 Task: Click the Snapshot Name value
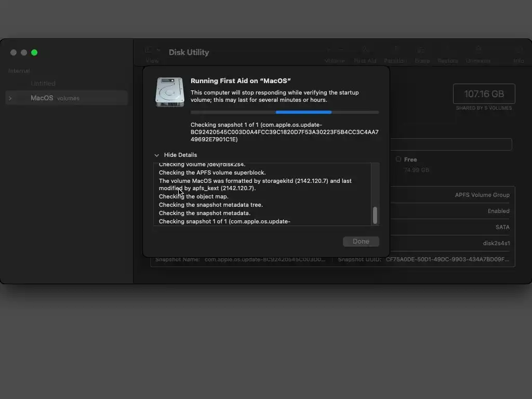265,259
